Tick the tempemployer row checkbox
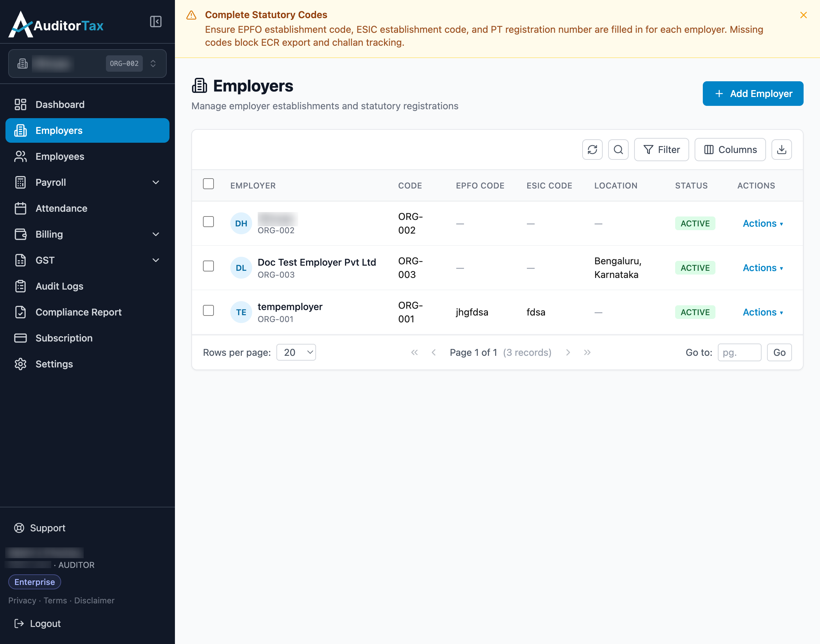 pyautogui.click(x=208, y=310)
